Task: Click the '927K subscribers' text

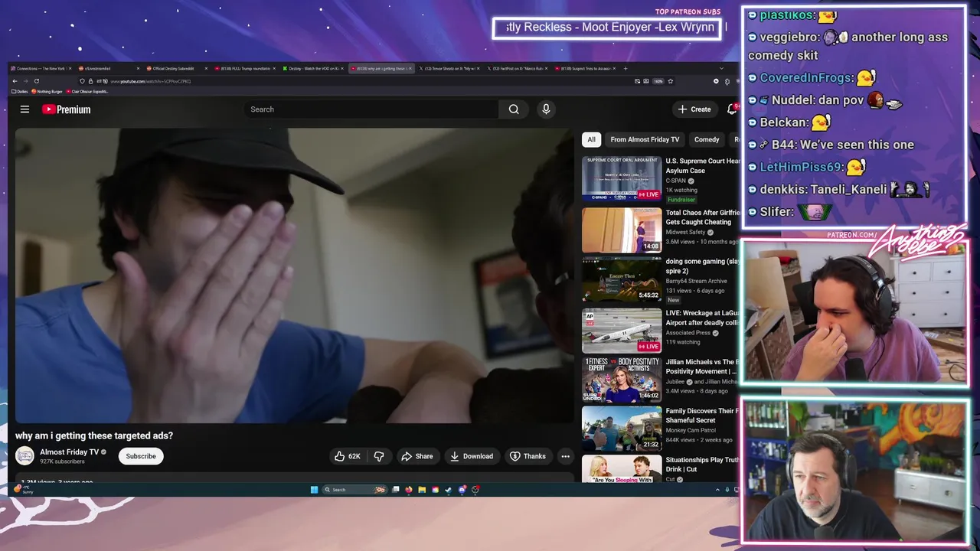Action: tap(62, 461)
